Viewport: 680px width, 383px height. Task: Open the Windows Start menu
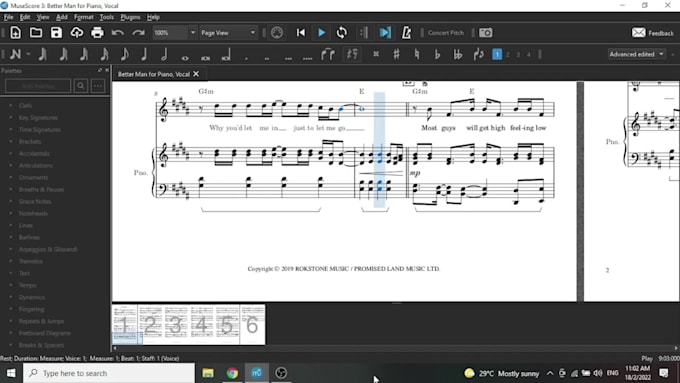(11, 373)
